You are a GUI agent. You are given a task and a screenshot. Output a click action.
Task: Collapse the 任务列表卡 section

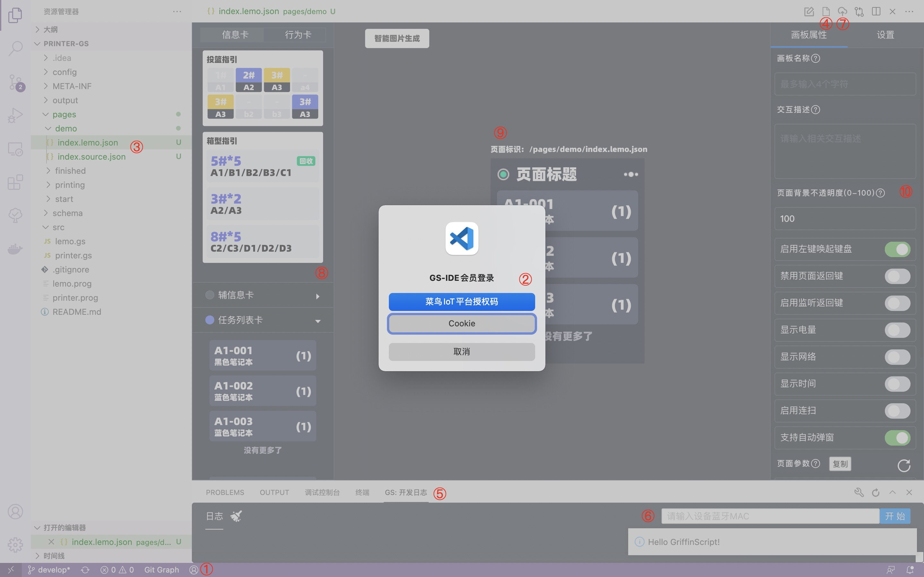(x=317, y=321)
